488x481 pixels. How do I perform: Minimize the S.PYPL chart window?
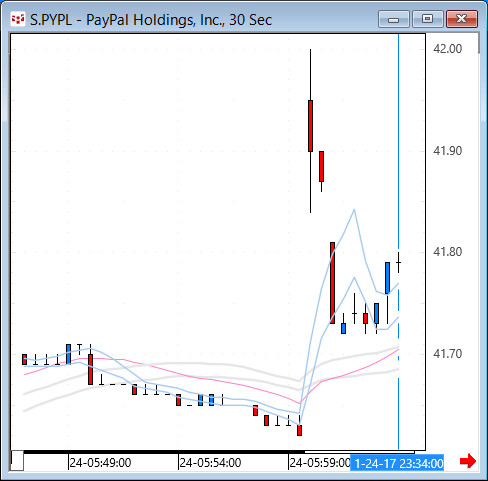[x=394, y=19]
